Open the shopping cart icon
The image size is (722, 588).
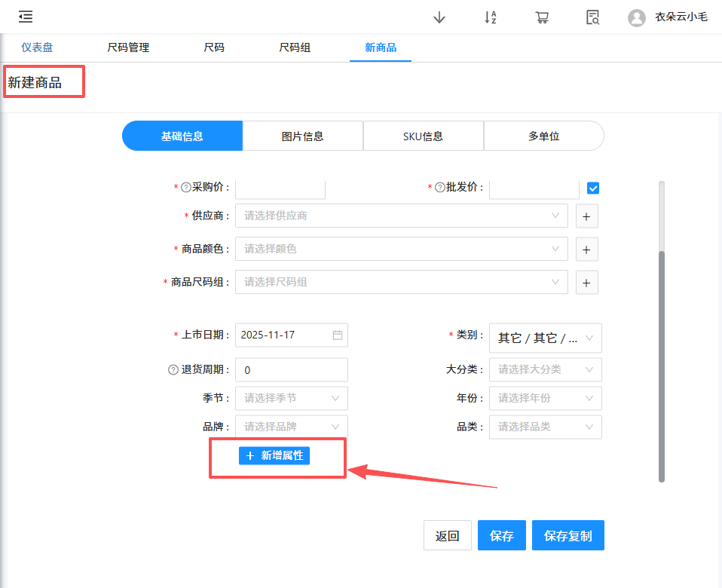[541, 17]
